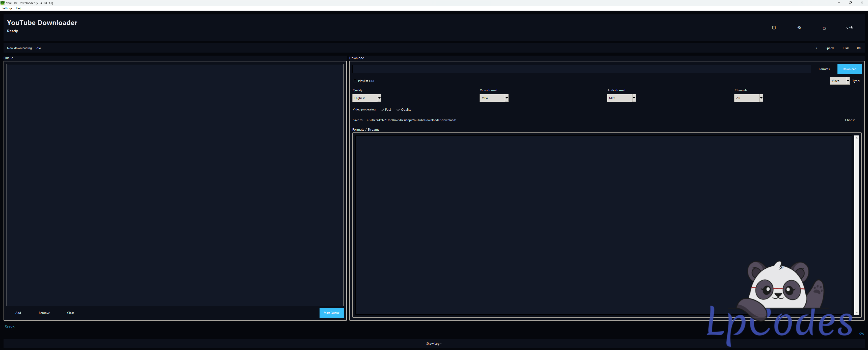The width and height of the screenshot is (868, 350).
Task: Open the Audio format dropdown showing MP3
Action: 621,98
